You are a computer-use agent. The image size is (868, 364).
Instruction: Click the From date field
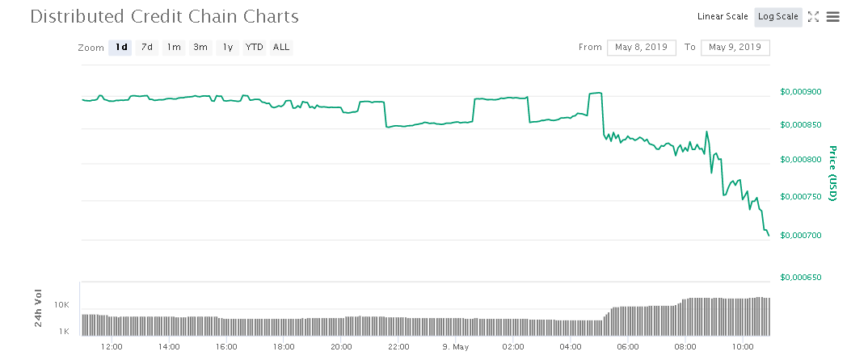641,48
